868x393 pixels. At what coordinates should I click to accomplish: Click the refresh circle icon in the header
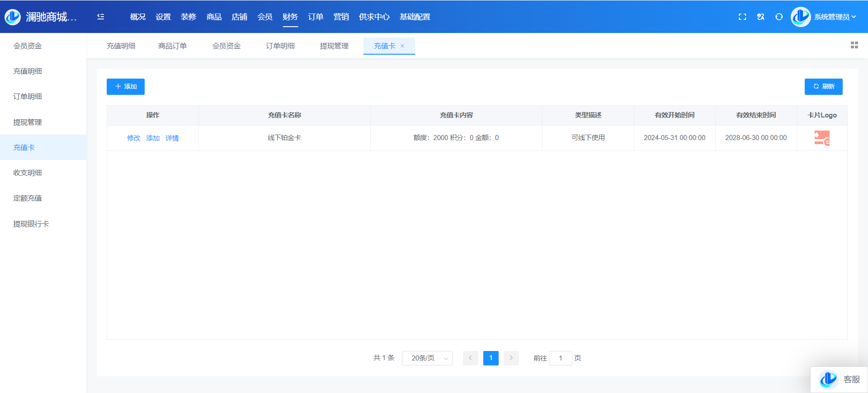779,17
